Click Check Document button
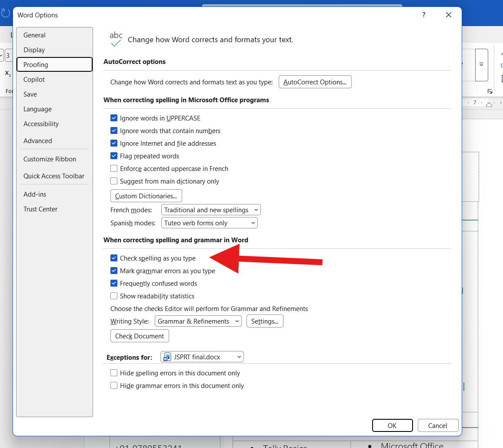This screenshot has width=503, height=448. [x=140, y=336]
